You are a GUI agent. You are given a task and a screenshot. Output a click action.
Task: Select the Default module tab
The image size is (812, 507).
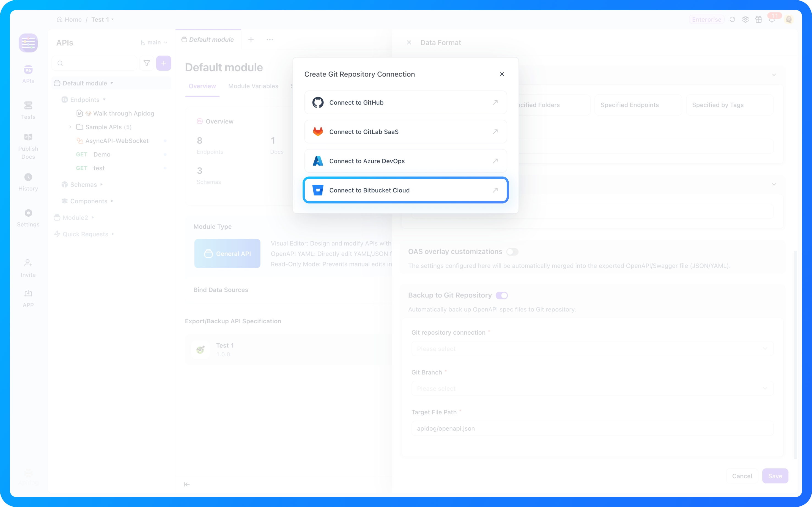(208, 40)
